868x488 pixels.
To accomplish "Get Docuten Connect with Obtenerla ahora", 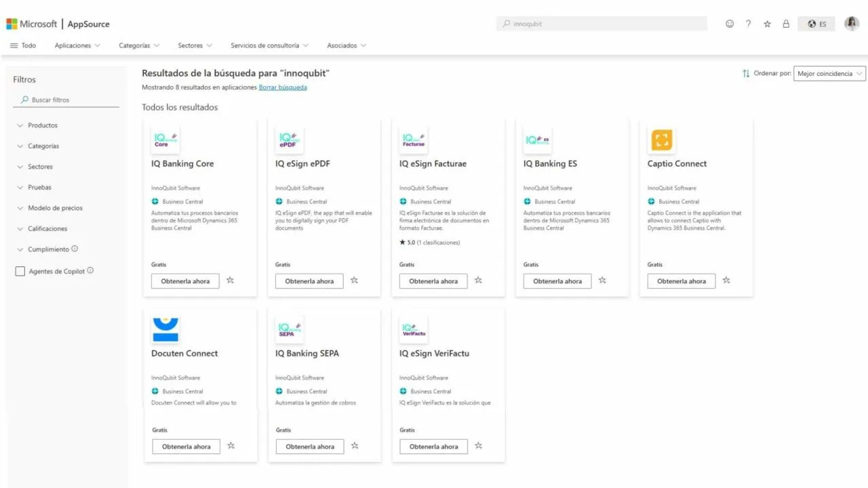I will pos(186,446).
